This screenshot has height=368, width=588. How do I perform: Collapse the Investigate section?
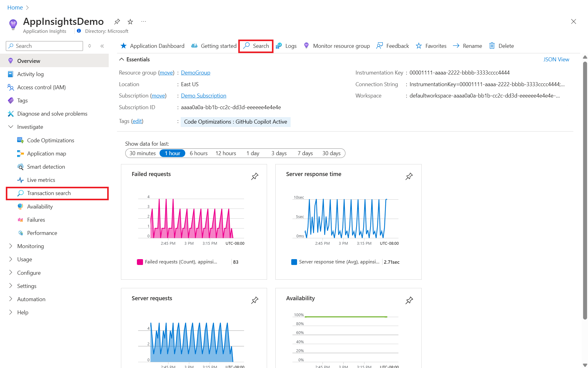click(x=11, y=127)
